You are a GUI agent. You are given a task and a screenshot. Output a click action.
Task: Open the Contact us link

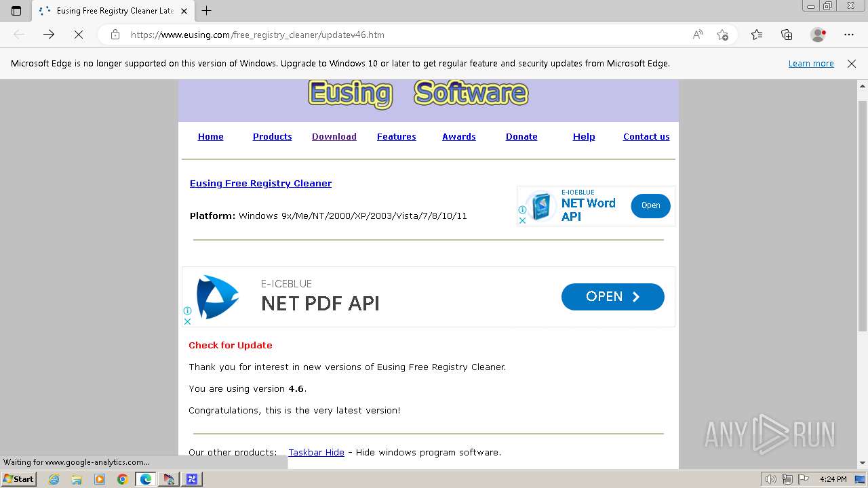[x=646, y=137]
